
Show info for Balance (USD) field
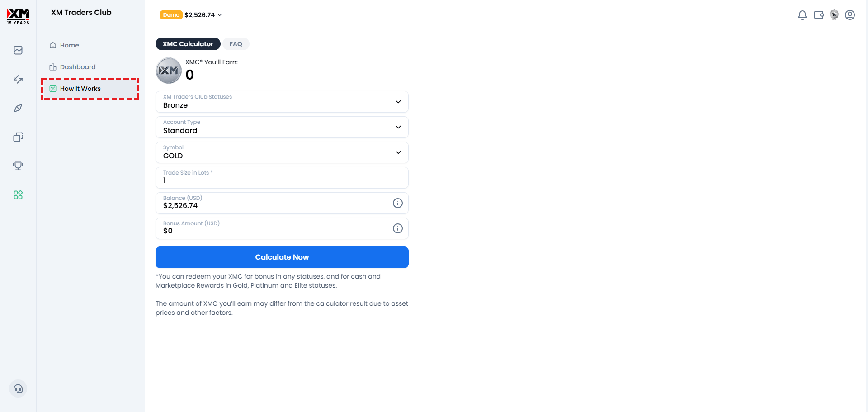[x=398, y=203]
